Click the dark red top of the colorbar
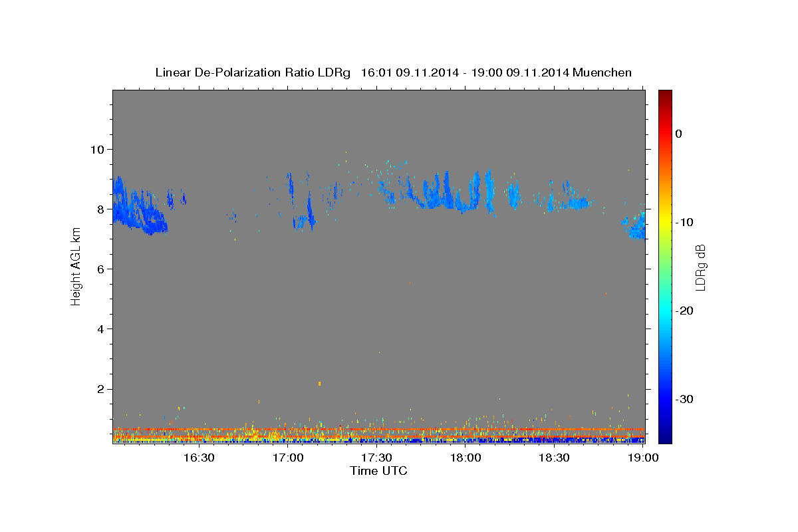Viewport: 798px width, 532px height. click(x=665, y=96)
